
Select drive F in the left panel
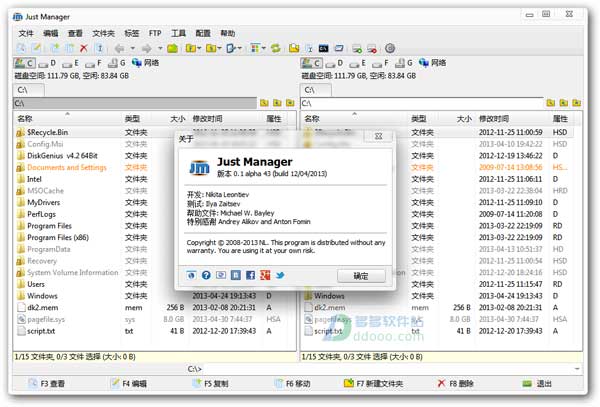(94, 63)
